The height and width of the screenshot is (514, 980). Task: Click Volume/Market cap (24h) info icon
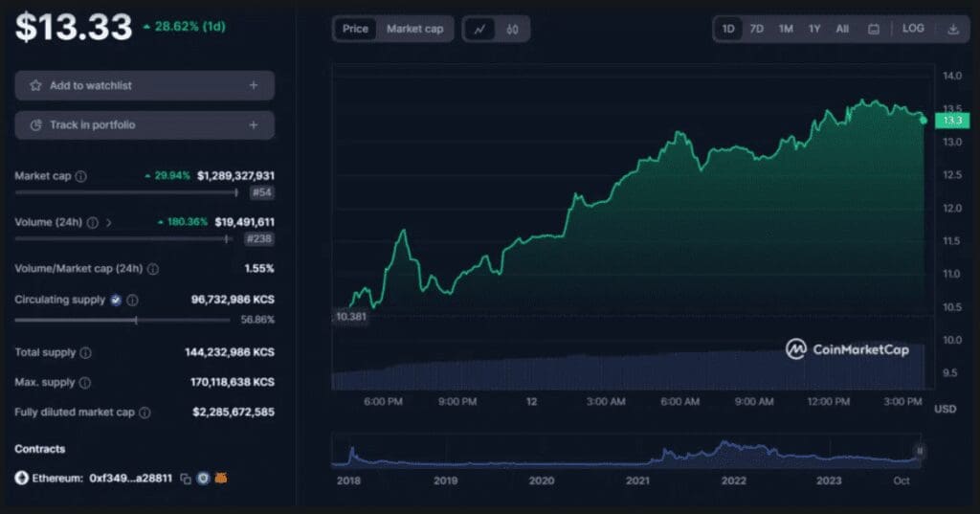[x=153, y=269]
